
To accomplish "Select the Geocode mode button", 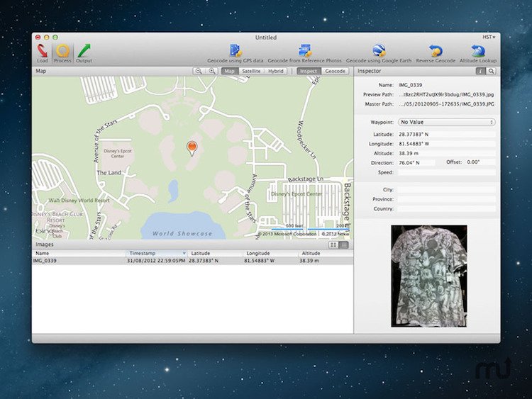I will pyautogui.click(x=335, y=71).
